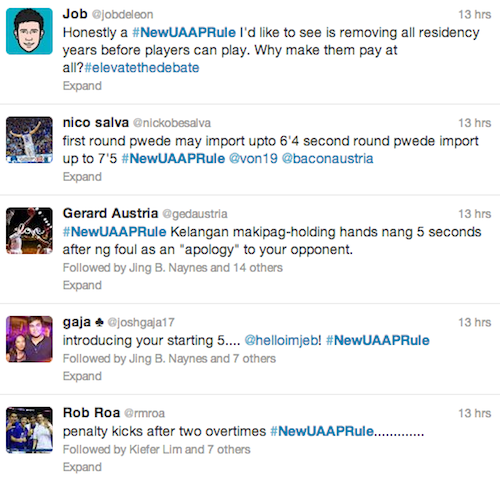This screenshot has width=500, height=478.
Task: Open #NewUAAPRule hashtag in Gerard Austria's tweet
Action: (114, 232)
